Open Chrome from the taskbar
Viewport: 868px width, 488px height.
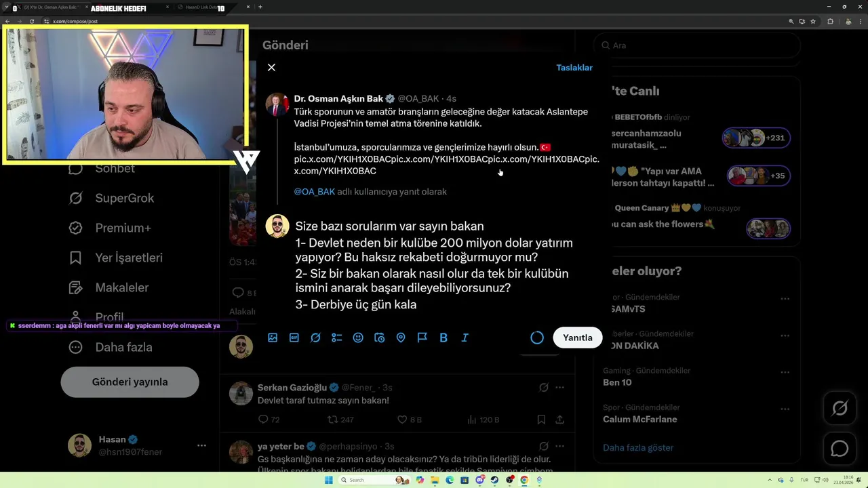524,480
